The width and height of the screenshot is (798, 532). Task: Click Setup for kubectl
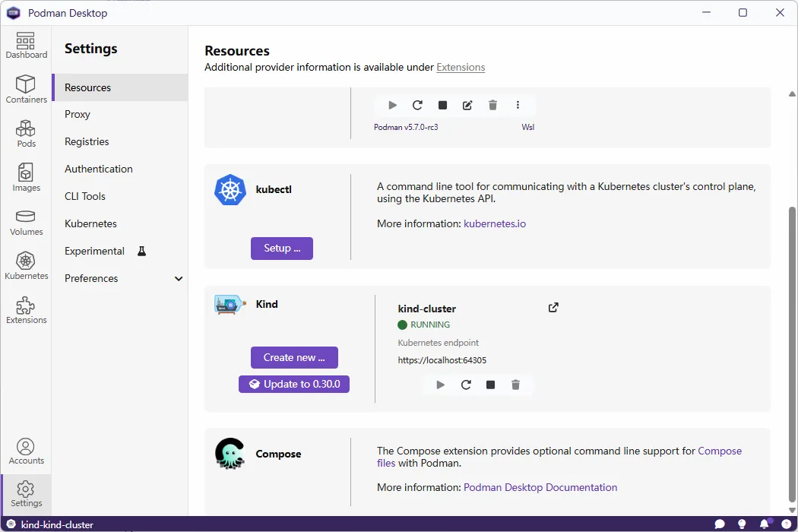click(281, 248)
